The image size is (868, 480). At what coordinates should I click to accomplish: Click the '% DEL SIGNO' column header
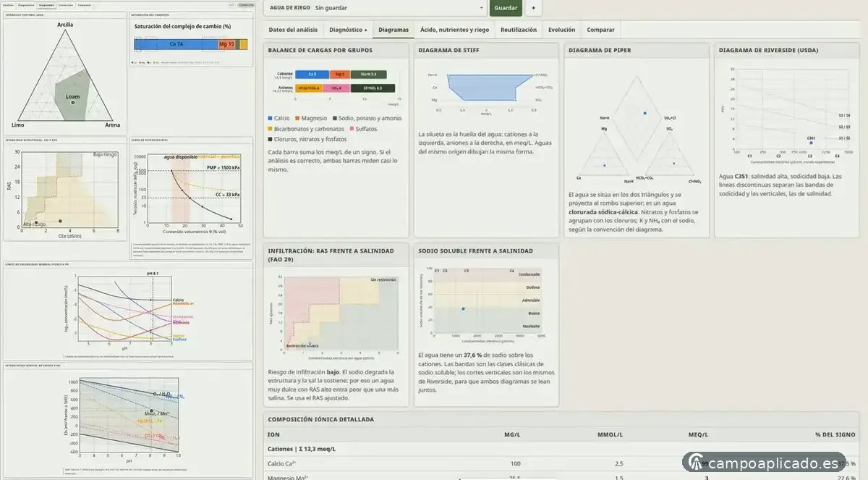pos(835,434)
